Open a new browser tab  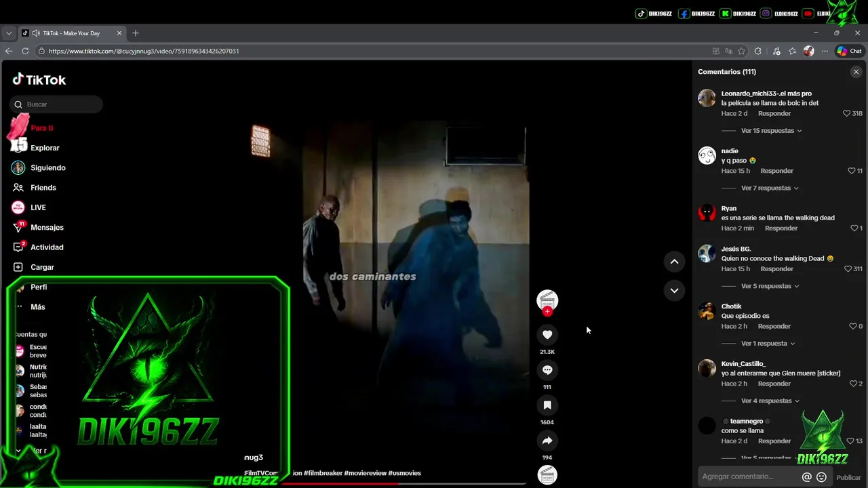click(x=136, y=33)
